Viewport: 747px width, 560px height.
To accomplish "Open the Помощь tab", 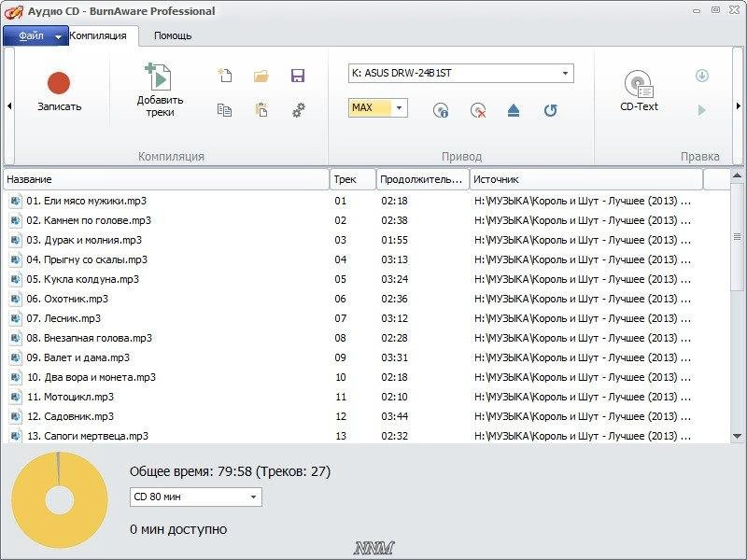I will click(173, 35).
